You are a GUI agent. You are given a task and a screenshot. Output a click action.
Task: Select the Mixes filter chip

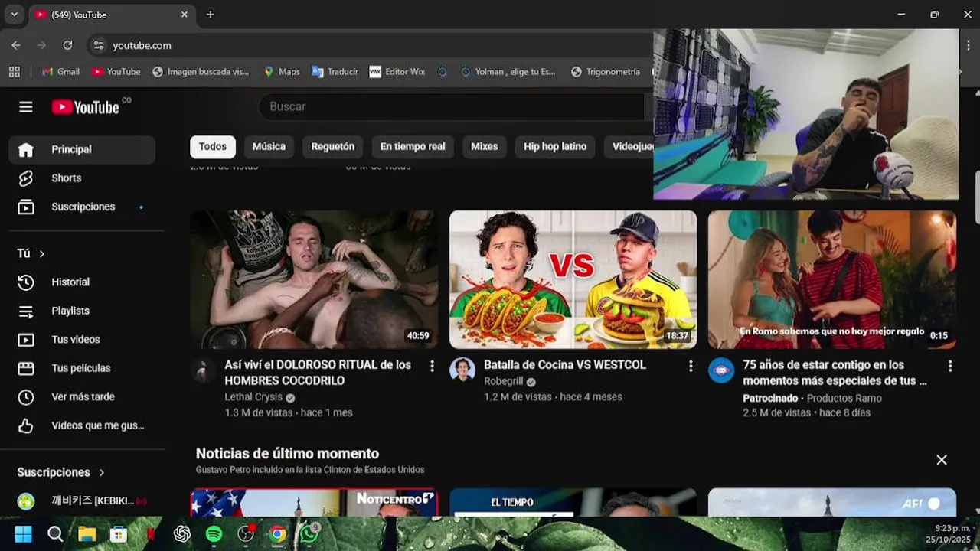(484, 146)
